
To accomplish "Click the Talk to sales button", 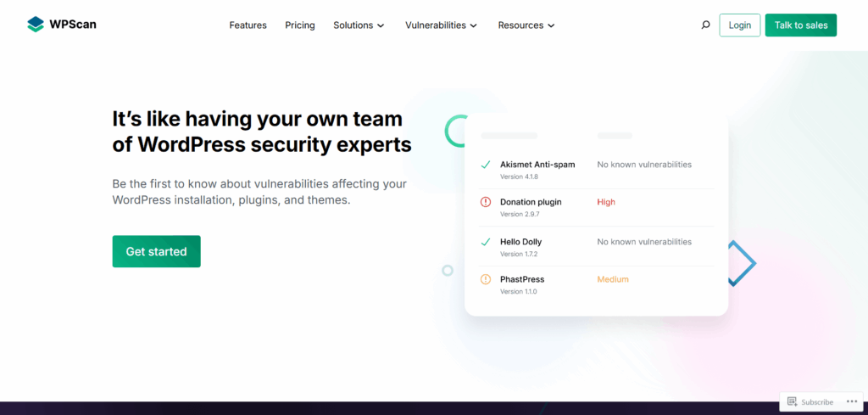I will point(800,25).
